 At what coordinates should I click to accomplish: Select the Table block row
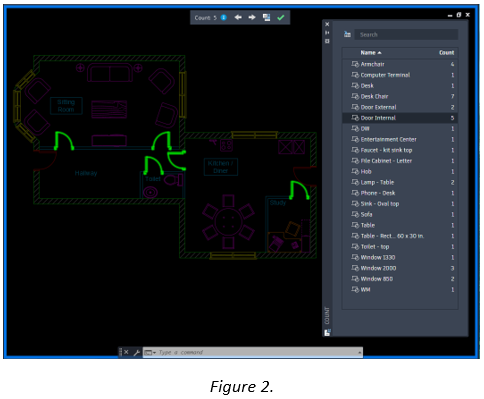(x=400, y=225)
